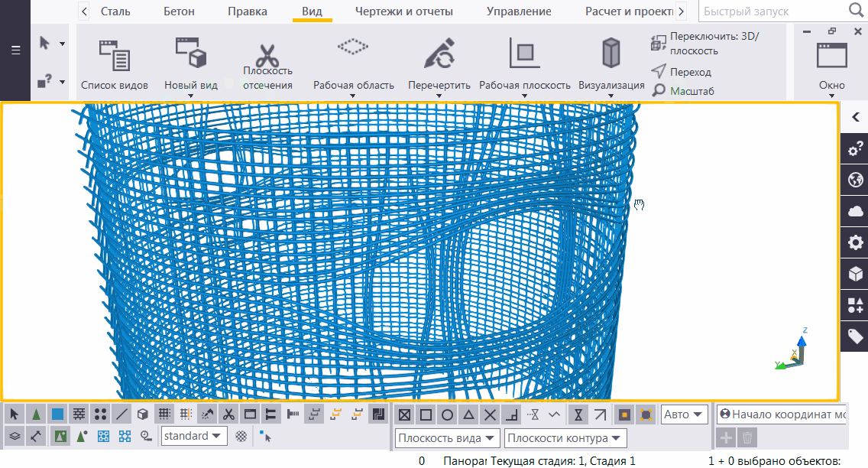Open the Плоскость вида dropdown
This screenshot has height=468, width=868.
tap(447, 438)
